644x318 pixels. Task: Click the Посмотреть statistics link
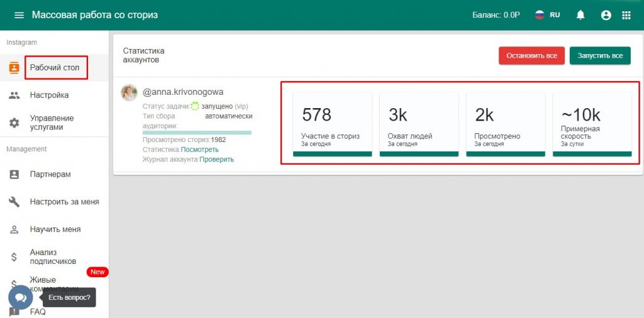click(200, 150)
